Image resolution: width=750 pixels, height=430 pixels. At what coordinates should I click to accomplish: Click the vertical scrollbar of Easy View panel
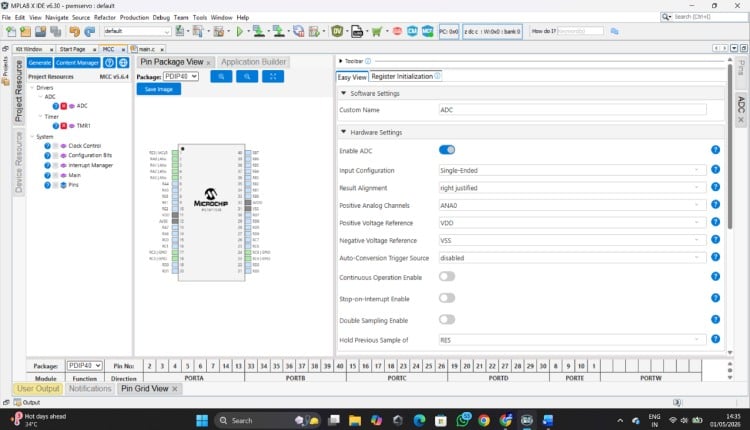click(730, 146)
